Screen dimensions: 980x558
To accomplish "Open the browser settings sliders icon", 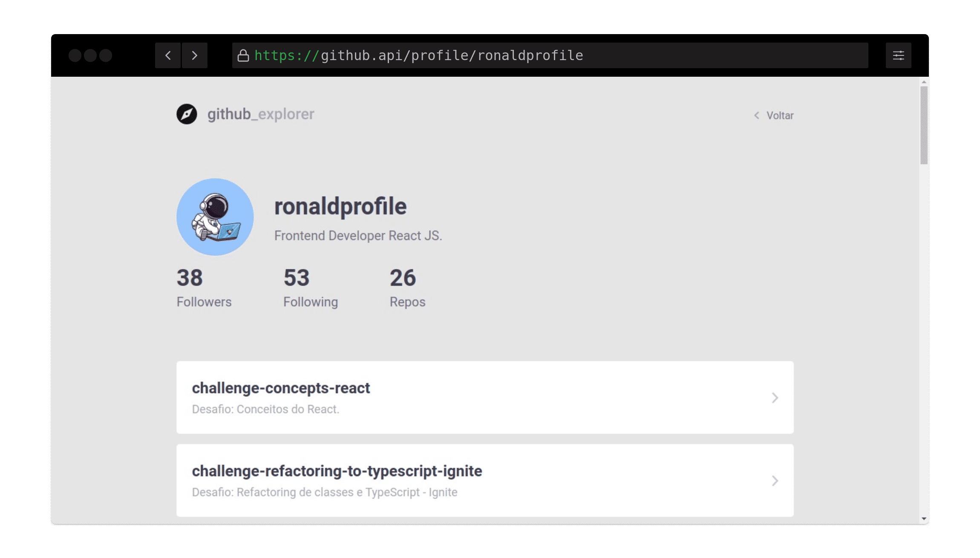I will [x=898, y=55].
